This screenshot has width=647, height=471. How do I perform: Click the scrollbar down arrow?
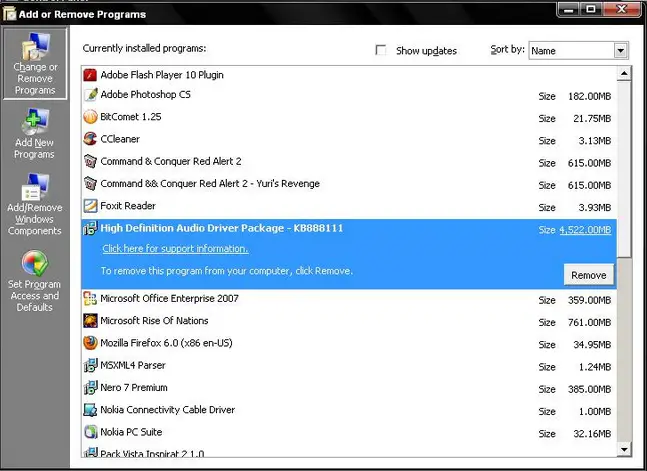(x=624, y=449)
